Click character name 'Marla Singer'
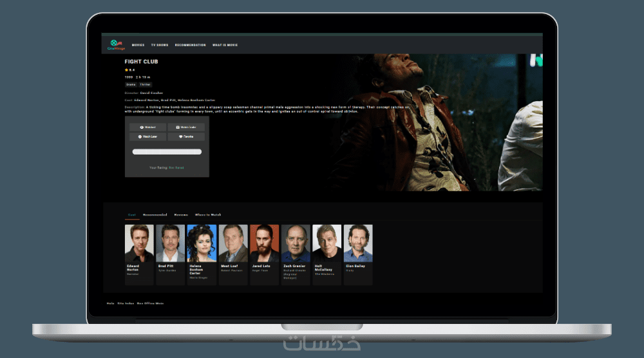 (x=198, y=278)
